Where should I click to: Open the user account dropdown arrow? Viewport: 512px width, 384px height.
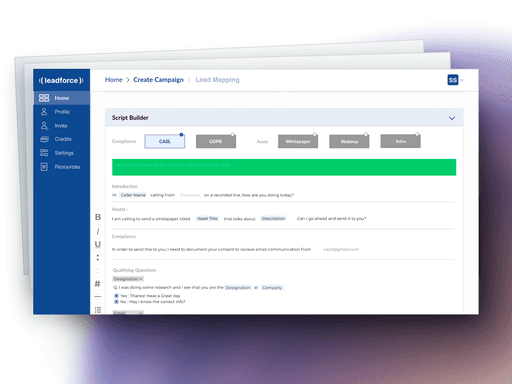pyautogui.click(x=462, y=80)
